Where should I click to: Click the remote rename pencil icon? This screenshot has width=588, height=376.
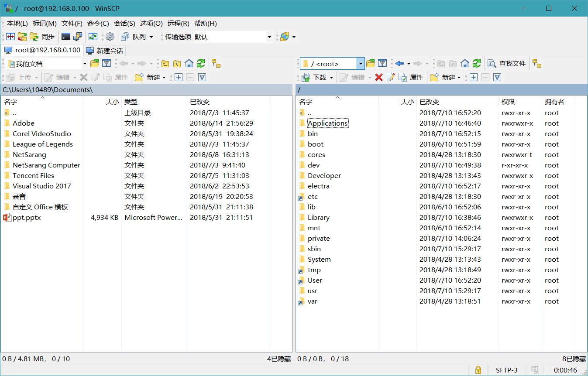click(x=390, y=77)
